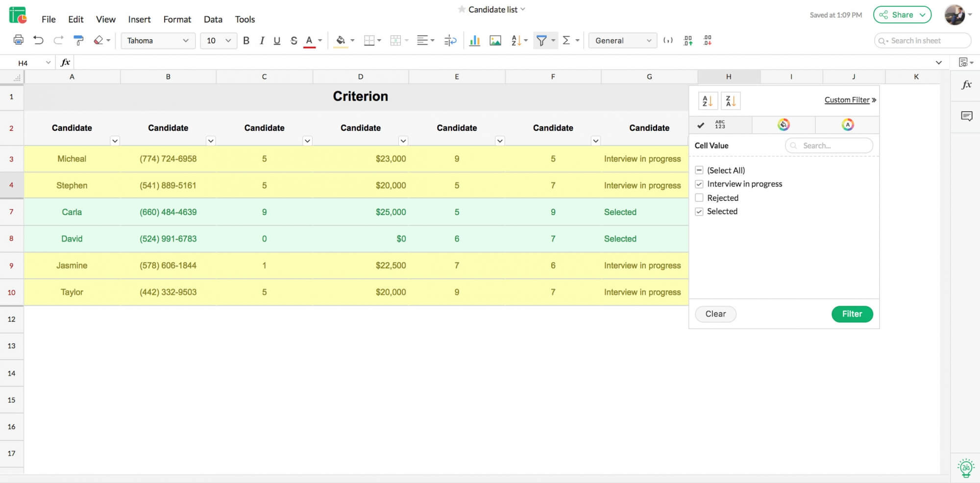Decrease decimal places
The height and width of the screenshot is (483, 980).
tap(708, 41)
